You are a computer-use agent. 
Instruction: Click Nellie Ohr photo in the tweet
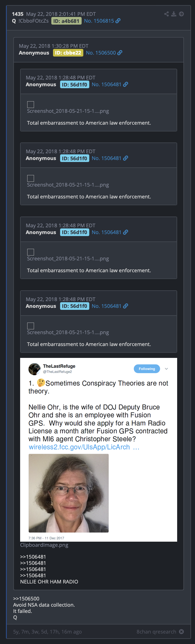click(x=69, y=493)
